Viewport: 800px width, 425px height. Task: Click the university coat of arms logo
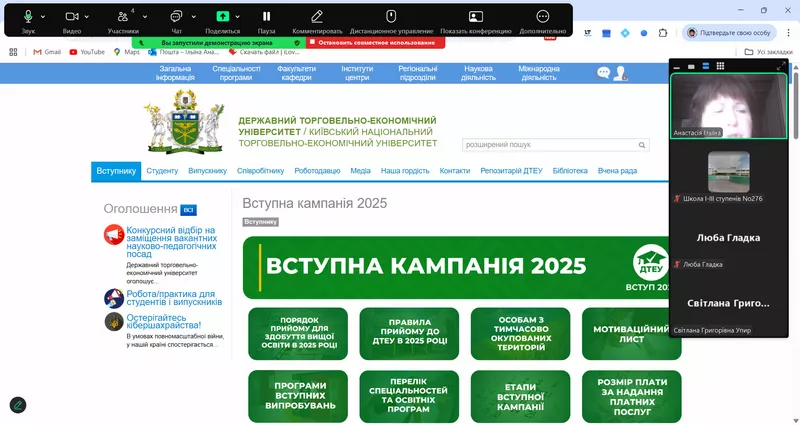tap(184, 121)
